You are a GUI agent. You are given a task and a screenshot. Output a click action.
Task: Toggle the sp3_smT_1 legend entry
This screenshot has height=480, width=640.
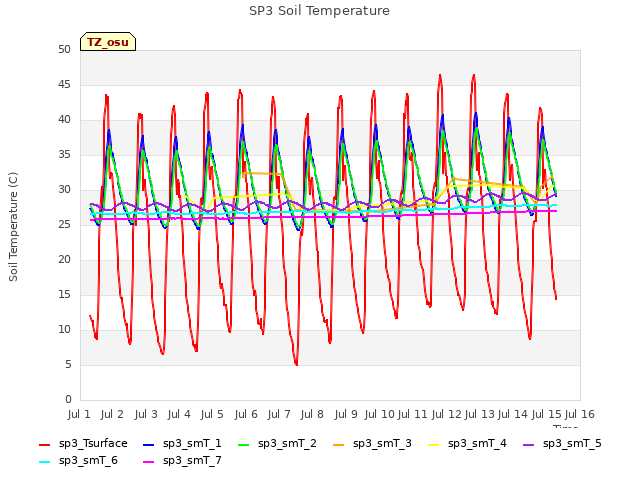(x=182, y=444)
